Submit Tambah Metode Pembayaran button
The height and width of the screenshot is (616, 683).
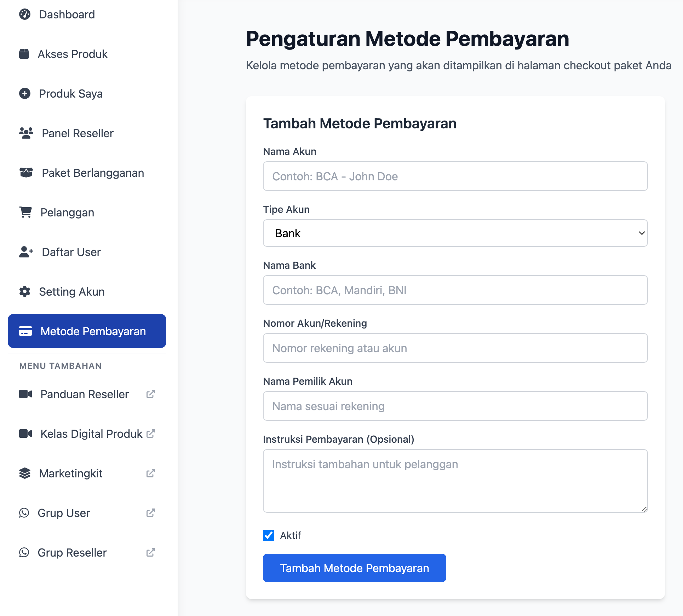[354, 568]
